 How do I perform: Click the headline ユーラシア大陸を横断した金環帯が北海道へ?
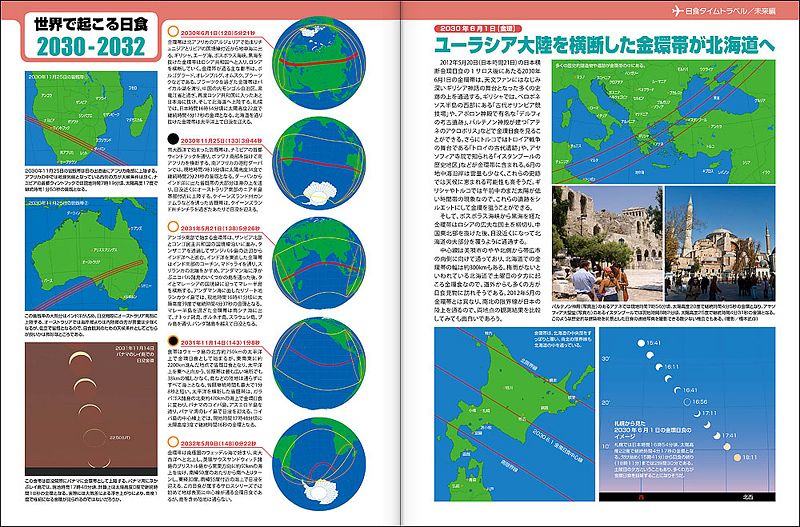click(x=605, y=46)
